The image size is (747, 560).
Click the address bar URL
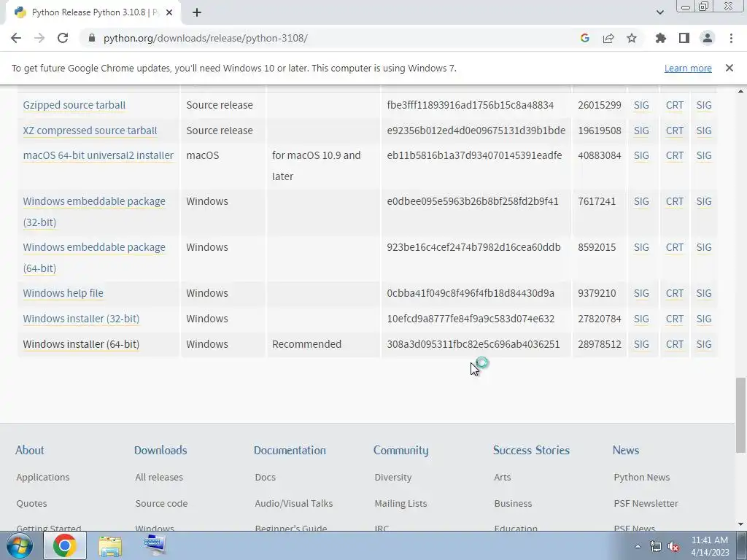click(x=205, y=38)
